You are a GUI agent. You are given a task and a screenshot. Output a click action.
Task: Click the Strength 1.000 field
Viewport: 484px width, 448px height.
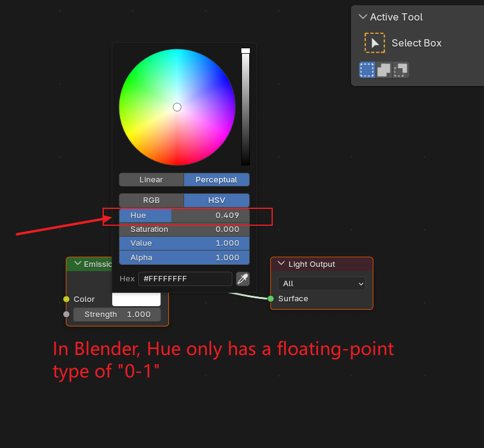point(117,315)
